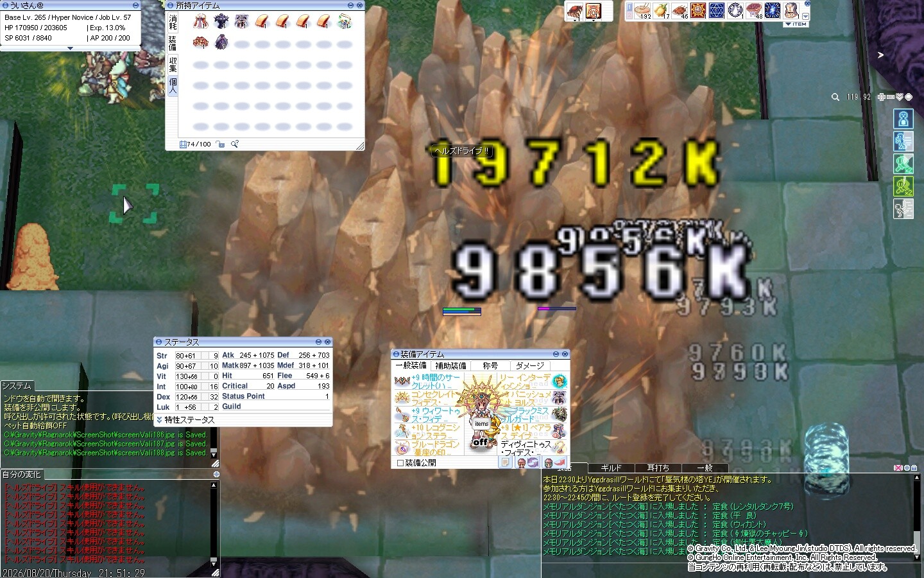The image size is (924, 578).
Task: Open the システム log tab
Action: point(17,386)
